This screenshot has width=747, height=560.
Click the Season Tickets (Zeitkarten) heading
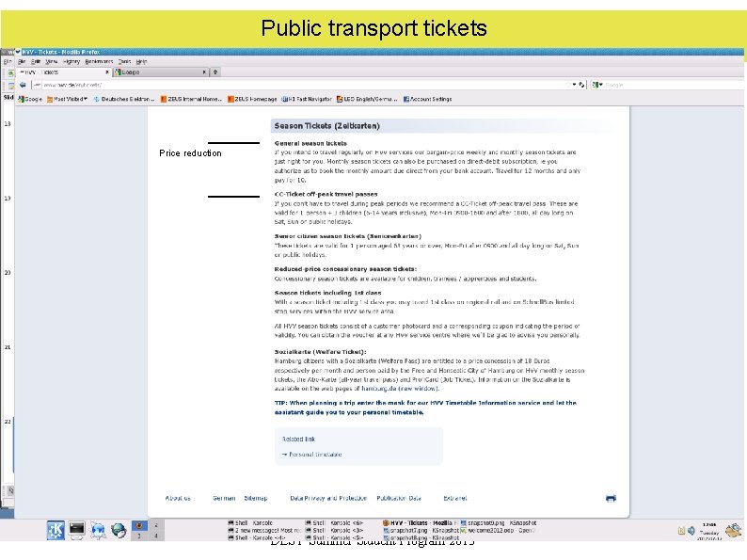326,126
